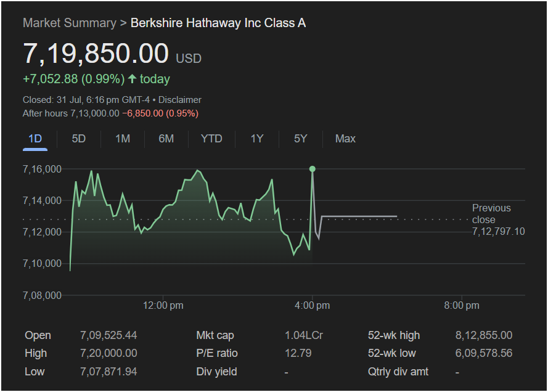Click the Berkshire Hathaway Inc Class A title
This screenshot has height=392, width=548.
click(x=218, y=23)
